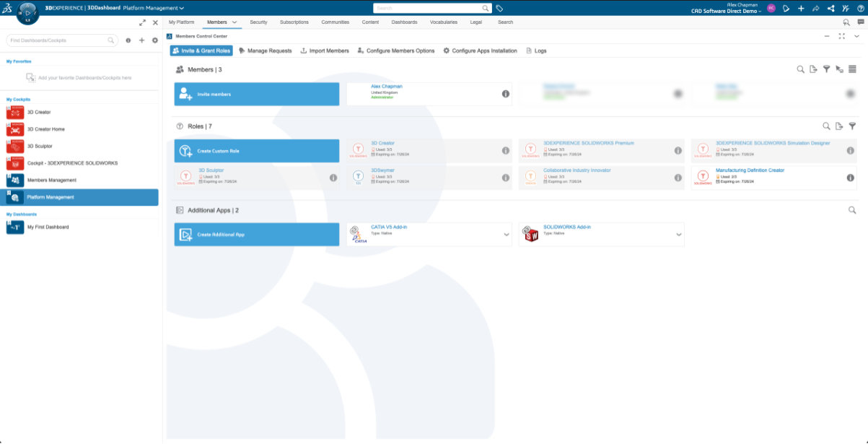
Task: Open the share arrow icon in the header
Action: pos(816,8)
